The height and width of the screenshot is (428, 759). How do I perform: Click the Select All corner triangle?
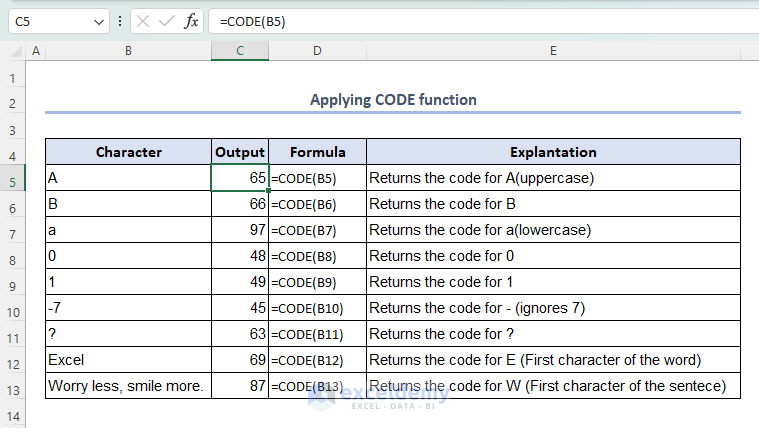(14, 51)
